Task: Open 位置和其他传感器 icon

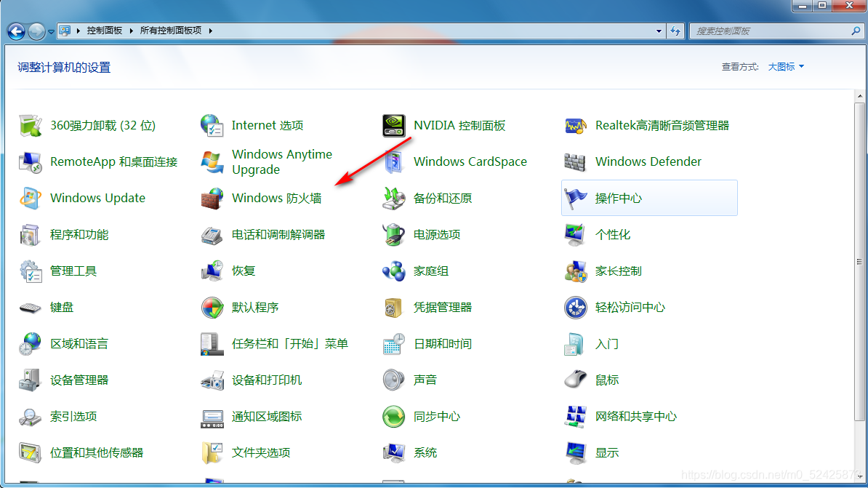Action: coord(31,452)
